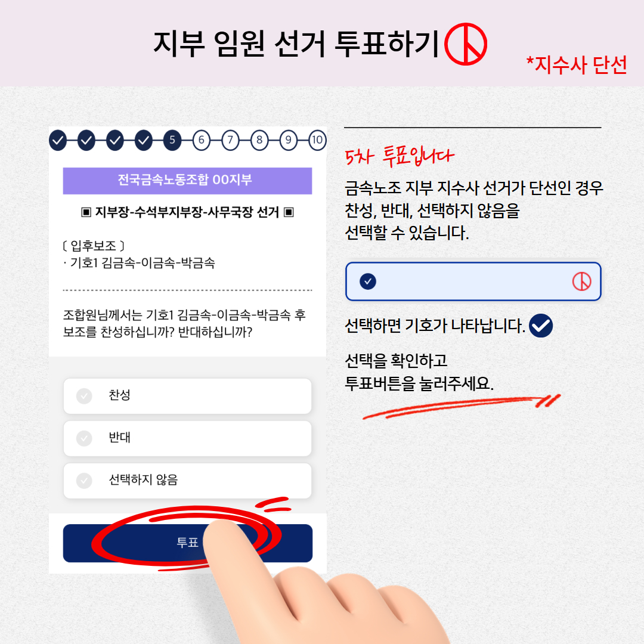Select the 선택하지 않음 option

[x=187, y=481]
